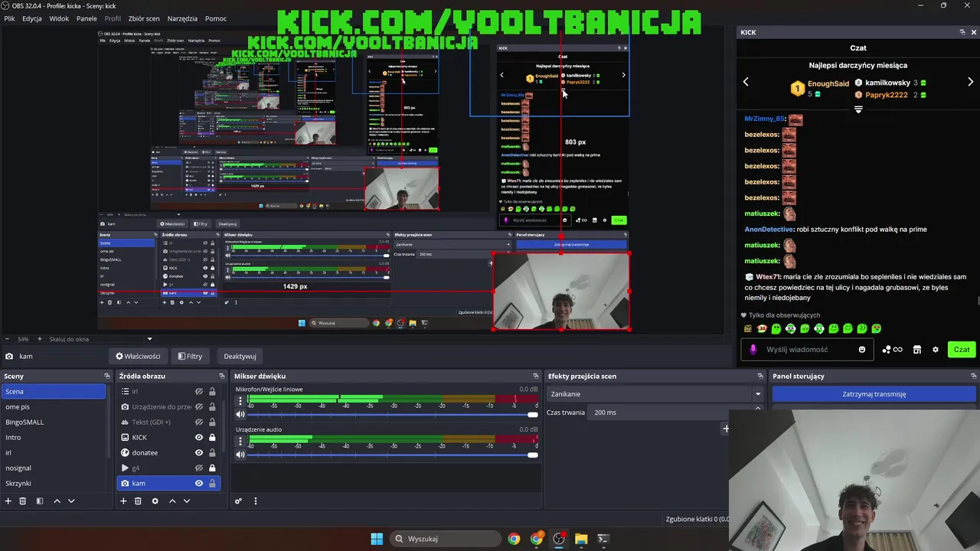Hide the KICK source
The width and height of the screenshot is (980, 551).
pos(199,437)
